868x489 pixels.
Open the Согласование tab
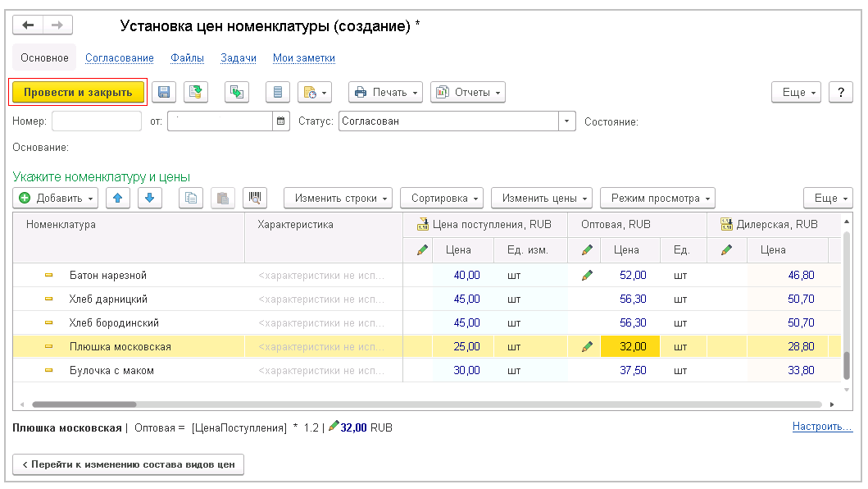coord(120,57)
